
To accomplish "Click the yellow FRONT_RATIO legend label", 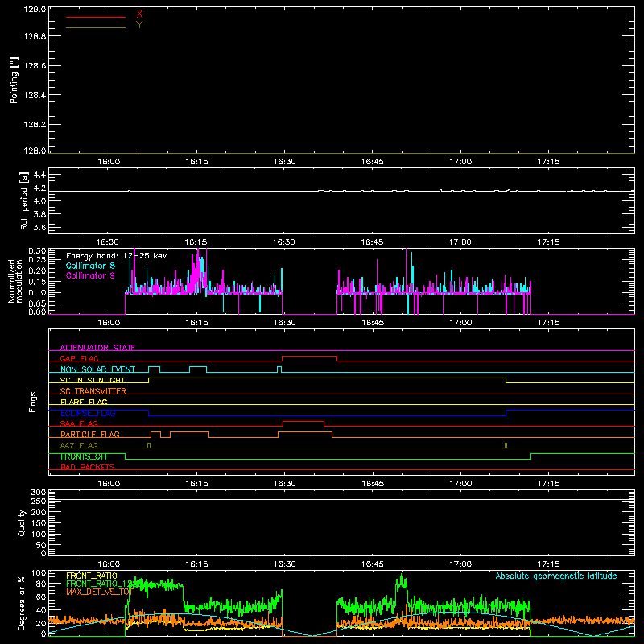I will point(92,576).
